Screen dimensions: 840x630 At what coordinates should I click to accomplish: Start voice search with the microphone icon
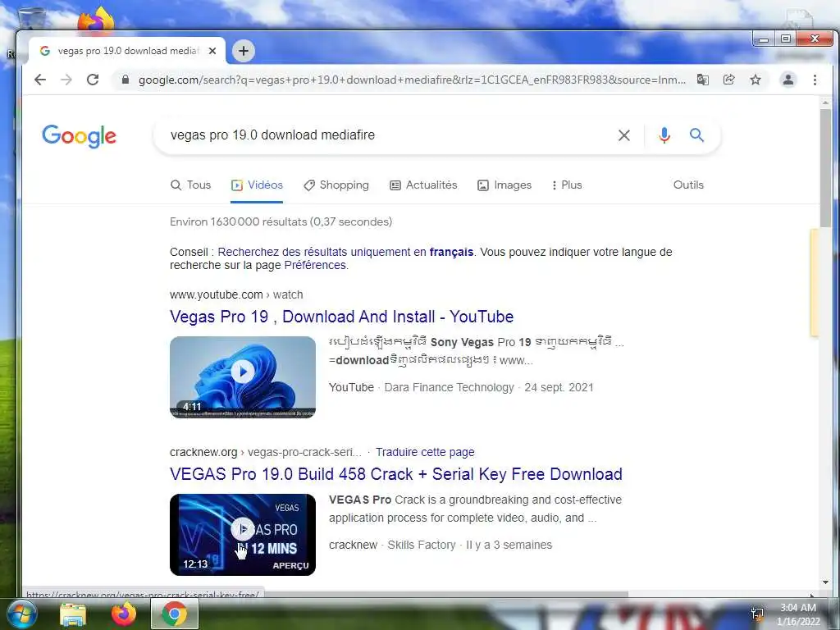pyautogui.click(x=664, y=135)
